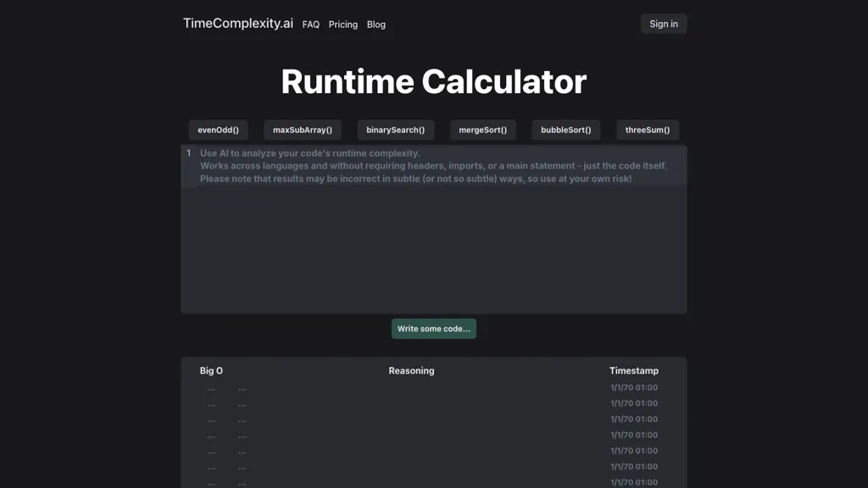Expand the first row's Reasoning ellipsis

pos(242,387)
